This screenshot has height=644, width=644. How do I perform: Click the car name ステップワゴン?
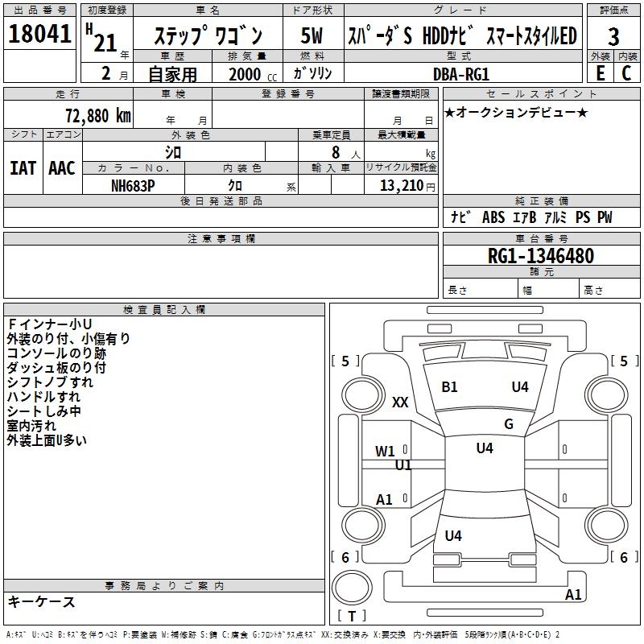(208, 35)
